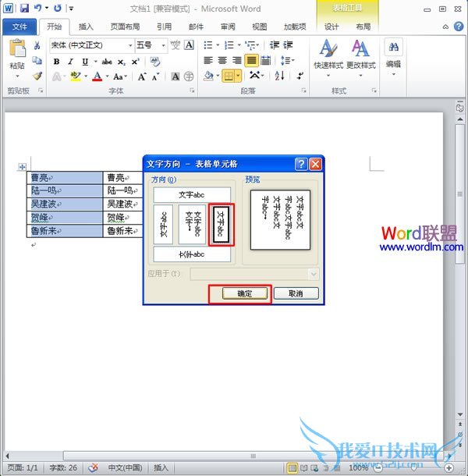This screenshot has width=468, height=476.
Task: Click the Shading paint bucket icon
Action: tap(208, 76)
